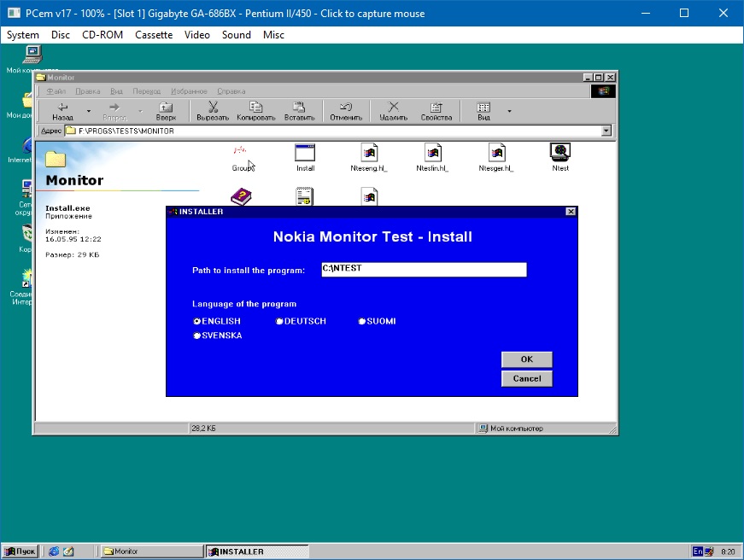Choose the ENGLISH language option

click(x=197, y=322)
